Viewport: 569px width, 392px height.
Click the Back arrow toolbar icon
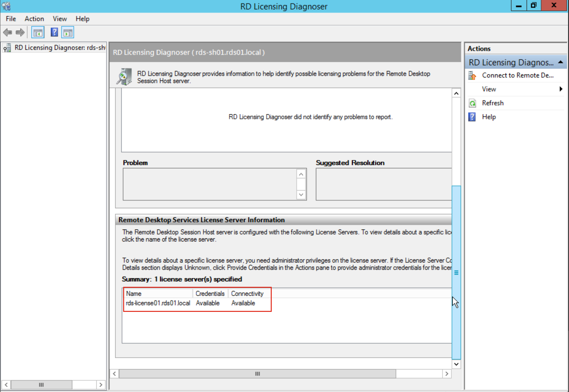click(7, 32)
